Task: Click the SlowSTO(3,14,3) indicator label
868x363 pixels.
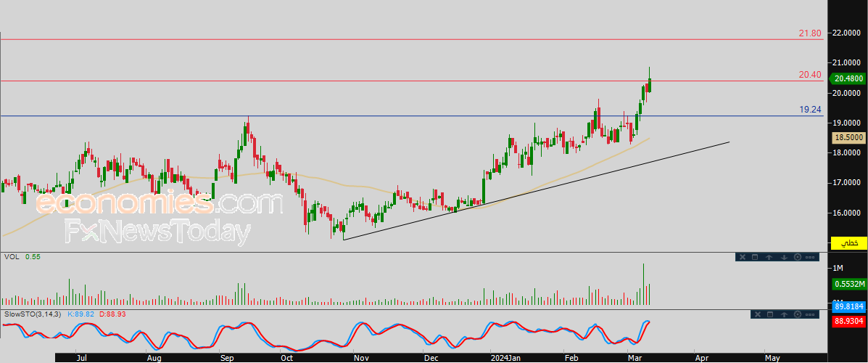Action: 34,314
